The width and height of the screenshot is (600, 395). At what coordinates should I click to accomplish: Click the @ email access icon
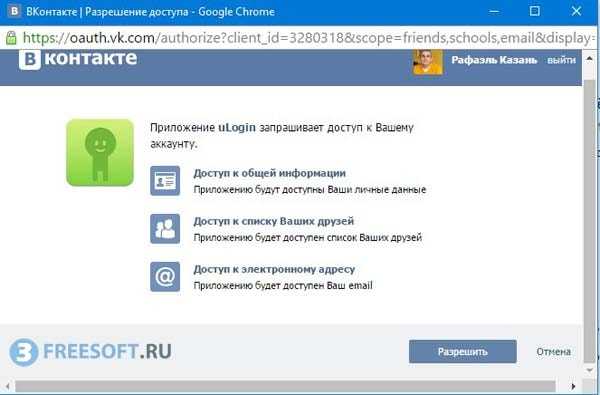165,277
